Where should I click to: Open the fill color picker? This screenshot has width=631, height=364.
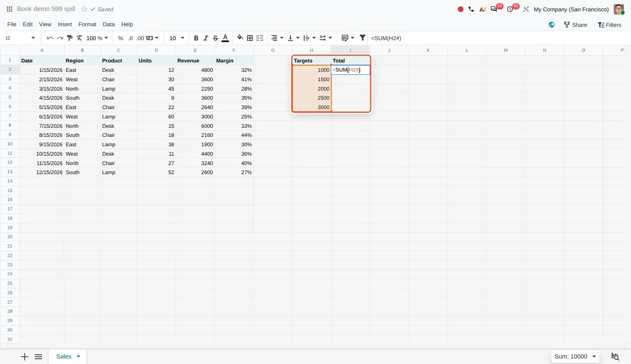coord(240,38)
